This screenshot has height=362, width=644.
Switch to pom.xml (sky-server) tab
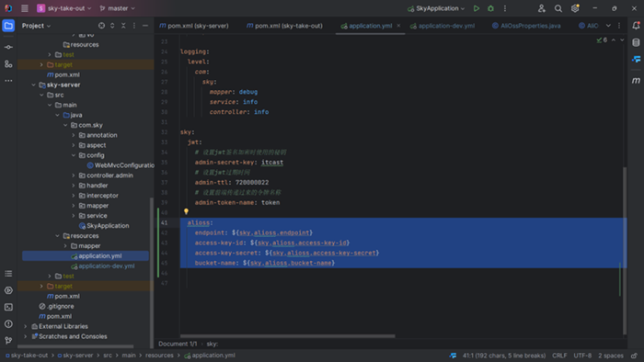[194, 26]
